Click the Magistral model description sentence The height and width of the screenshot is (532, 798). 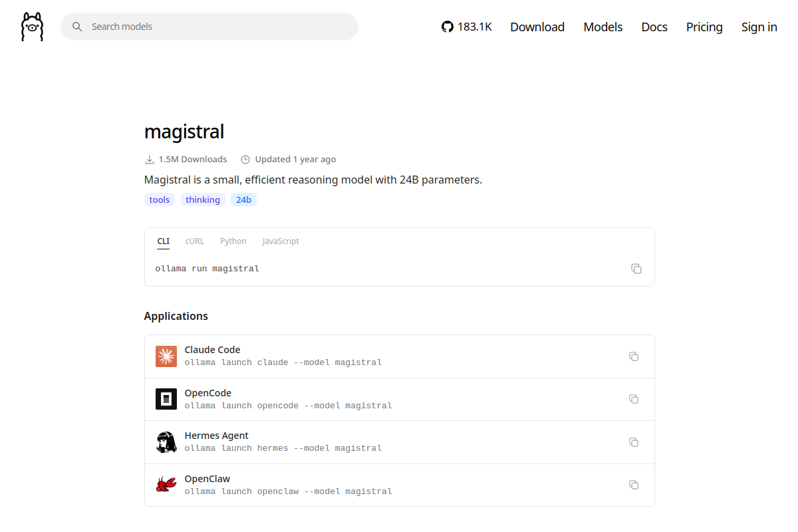pos(313,180)
